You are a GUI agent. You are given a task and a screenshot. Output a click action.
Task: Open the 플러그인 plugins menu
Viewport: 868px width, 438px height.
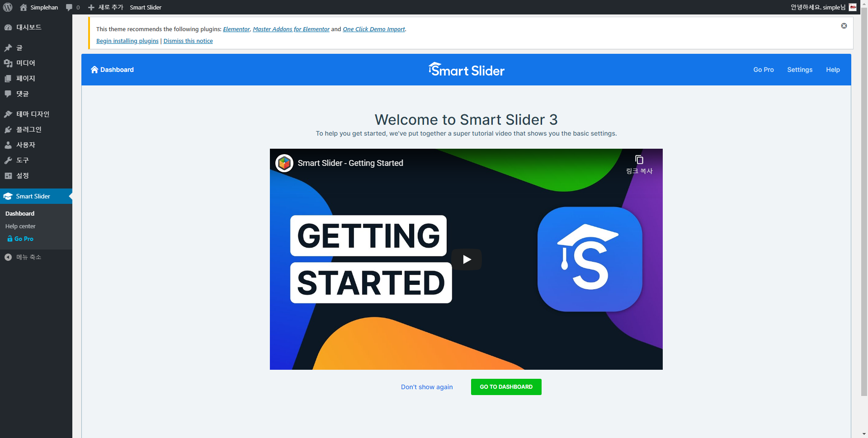point(36,129)
